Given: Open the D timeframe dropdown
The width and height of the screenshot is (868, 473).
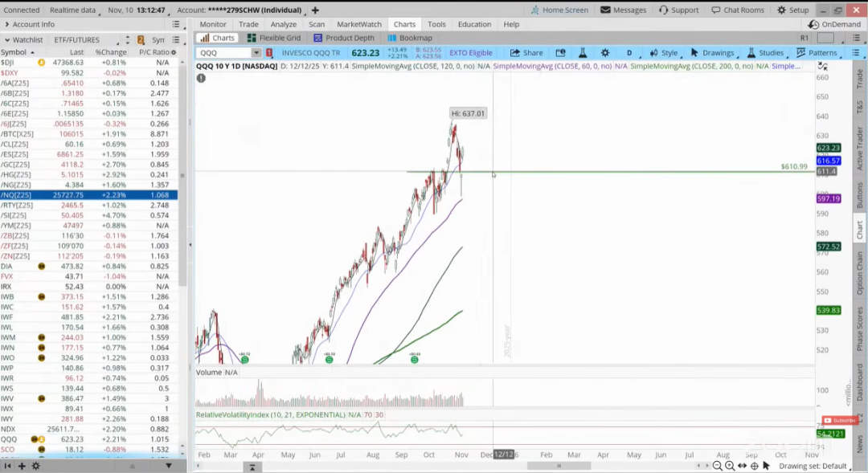Looking at the screenshot, I should [x=630, y=52].
